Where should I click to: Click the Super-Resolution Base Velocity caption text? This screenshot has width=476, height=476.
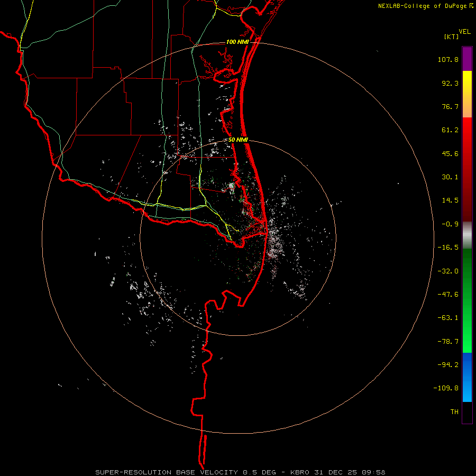(x=240, y=472)
